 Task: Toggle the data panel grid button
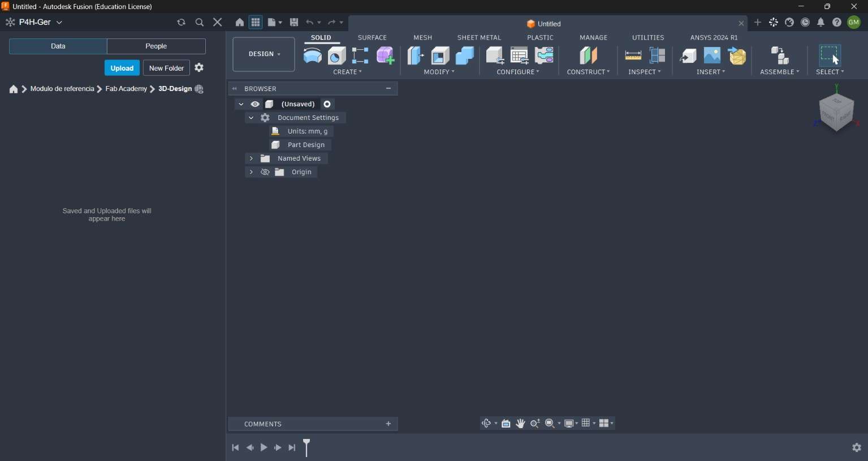click(x=256, y=23)
